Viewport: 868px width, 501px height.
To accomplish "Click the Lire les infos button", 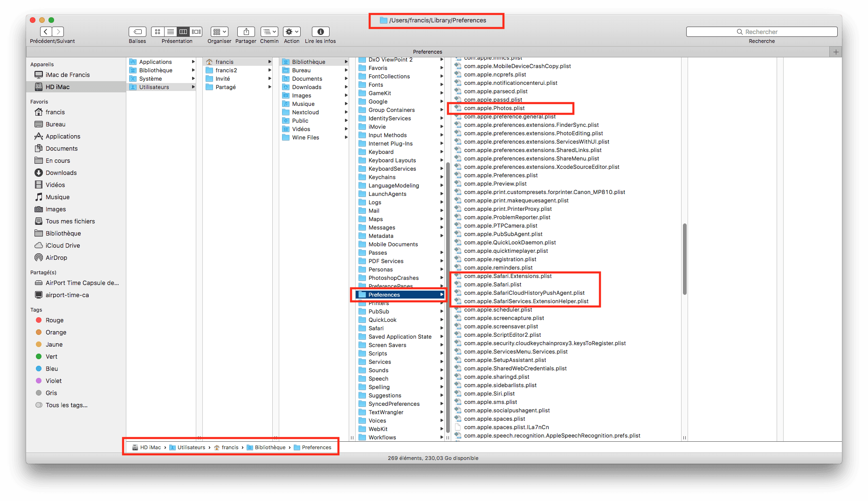I will point(321,32).
